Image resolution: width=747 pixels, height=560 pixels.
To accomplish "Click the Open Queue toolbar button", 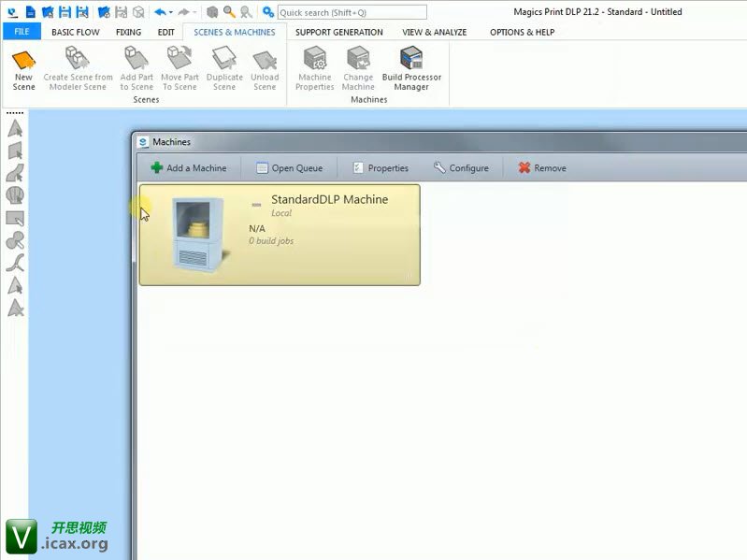I will click(289, 168).
